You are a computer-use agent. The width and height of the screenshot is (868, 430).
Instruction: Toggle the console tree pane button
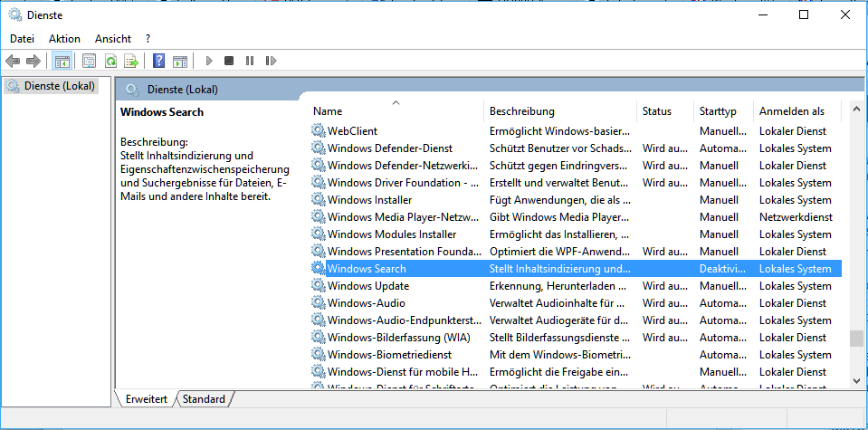click(62, 61)
